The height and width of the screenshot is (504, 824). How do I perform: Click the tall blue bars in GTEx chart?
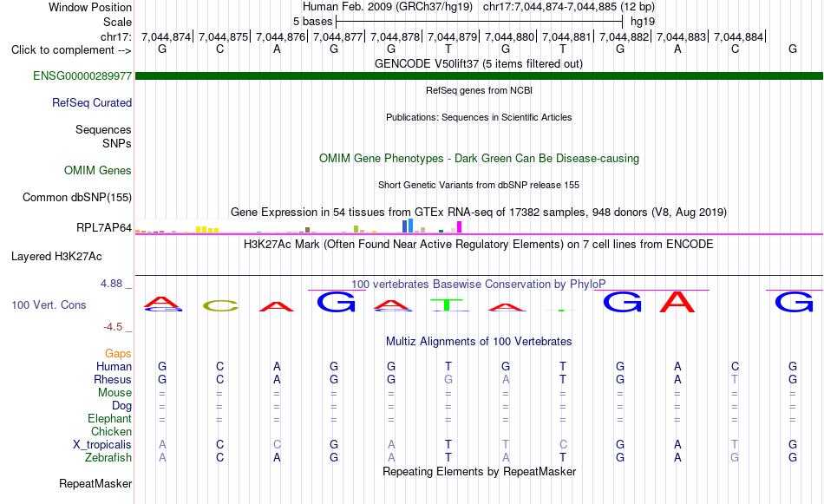click(408, 226)
